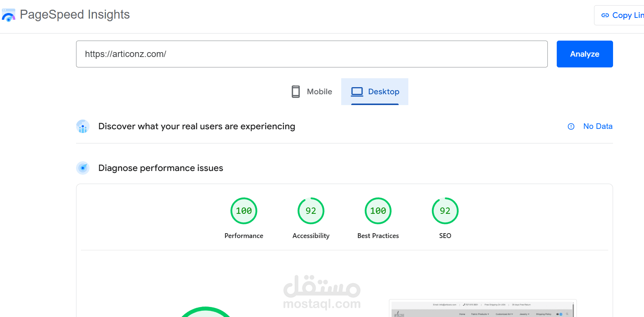Click the large performance gauge arc
The width and height of the screenshot is (644, 317).
pyautogui.click(x=205, y=312)
